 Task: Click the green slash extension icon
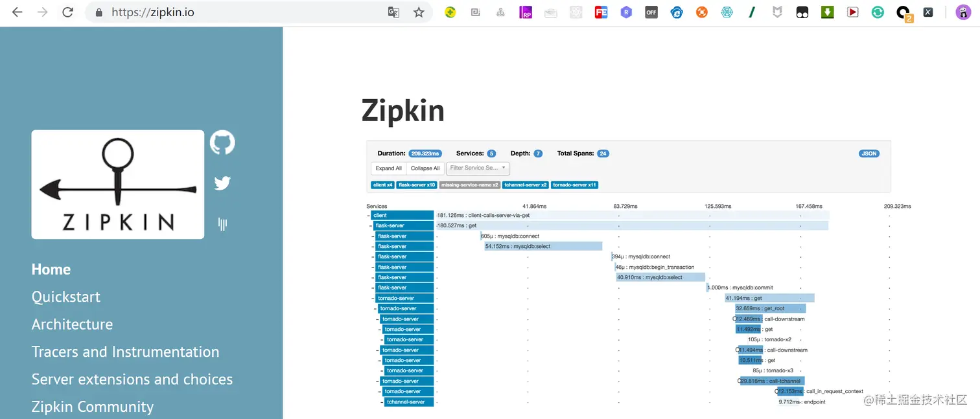tap(752, 12)
